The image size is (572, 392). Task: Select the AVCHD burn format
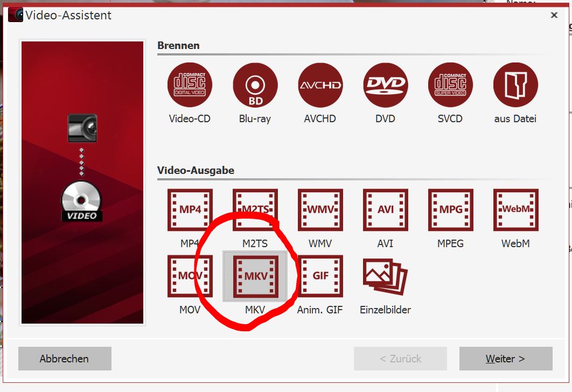click(320, 85)
